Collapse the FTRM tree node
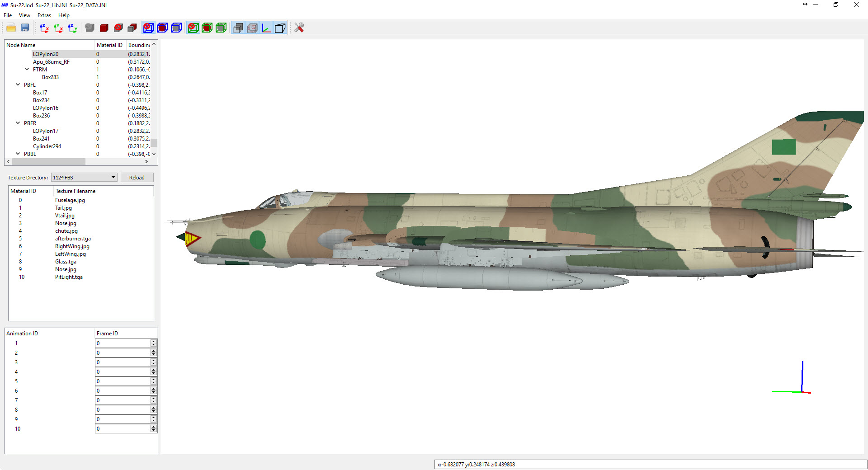This screenshot has width=868, height=470. 27,69
